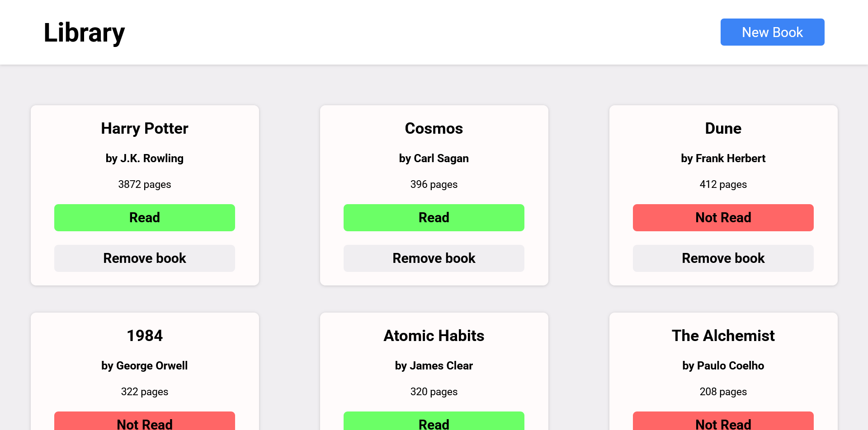868x430 pixels.
Task: Select the Harry Potter title
Action: [x=145, y=128]
